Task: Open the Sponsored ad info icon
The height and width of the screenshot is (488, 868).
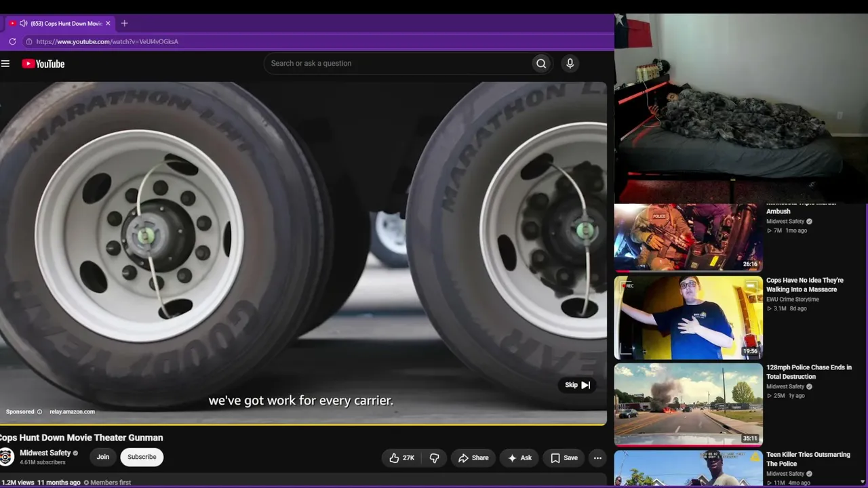Action: click(39, 412)
